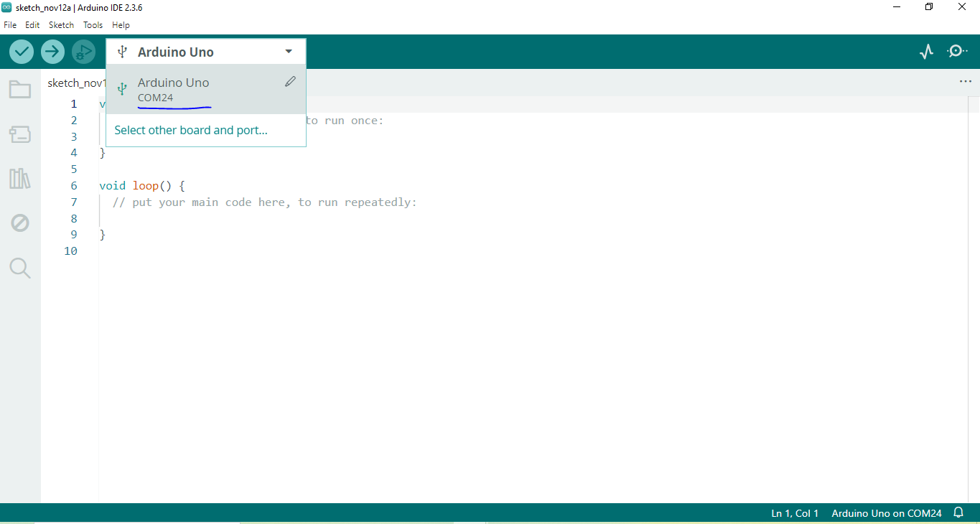
Task: Click the Upload arrow button
Action: pyautogui.click(x=52, y=52)
